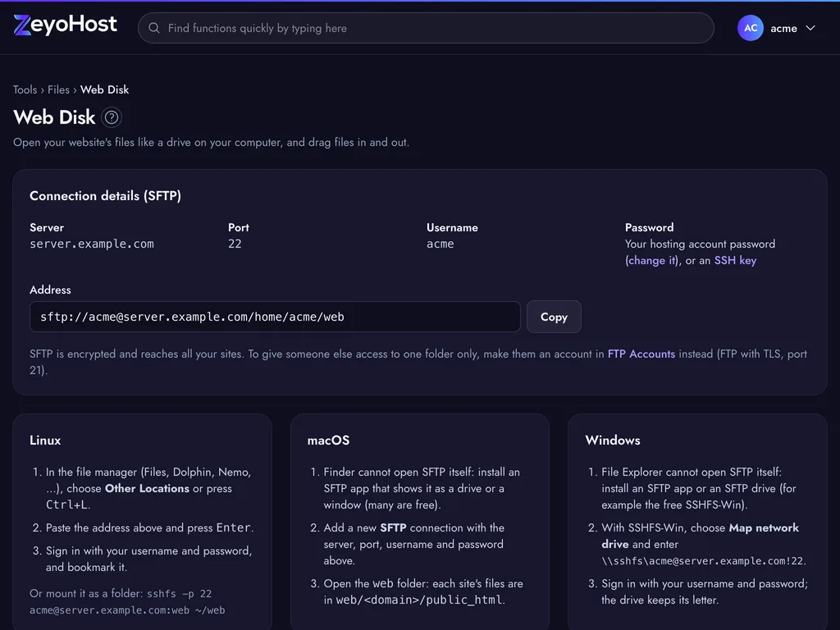Image resolution: width=840 pixels, height=630 pixels.
Task: Click the AC account avatar
Action: coord(750,28)
